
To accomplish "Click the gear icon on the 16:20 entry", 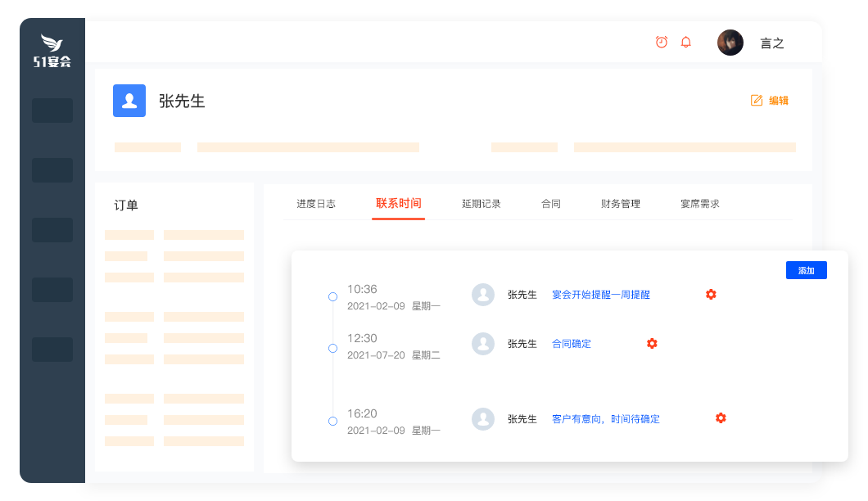I will 721,417.
